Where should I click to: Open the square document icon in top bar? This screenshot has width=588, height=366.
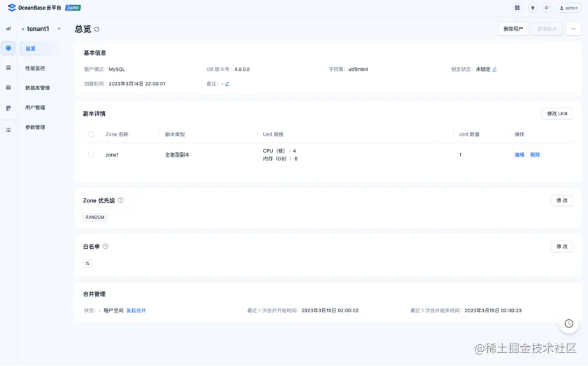(x=517, y=8)
